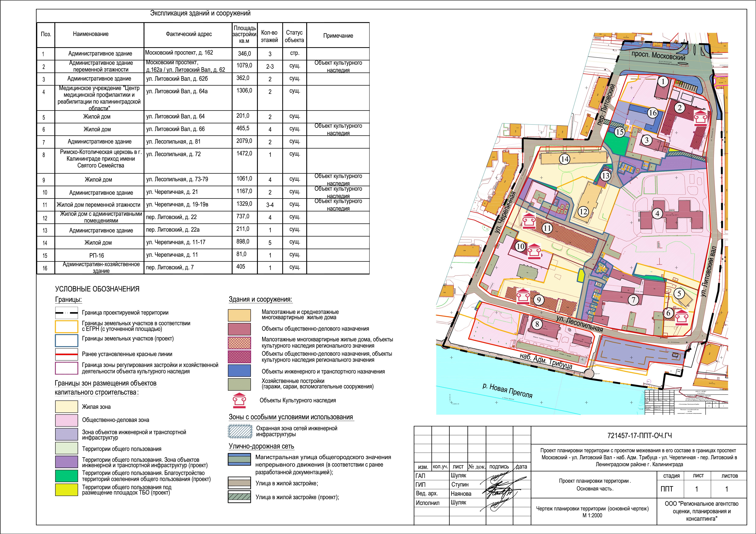This screenshot has width=756, height=534.
Task: Click circled number 4 map marker
Action: coord(658,214)
